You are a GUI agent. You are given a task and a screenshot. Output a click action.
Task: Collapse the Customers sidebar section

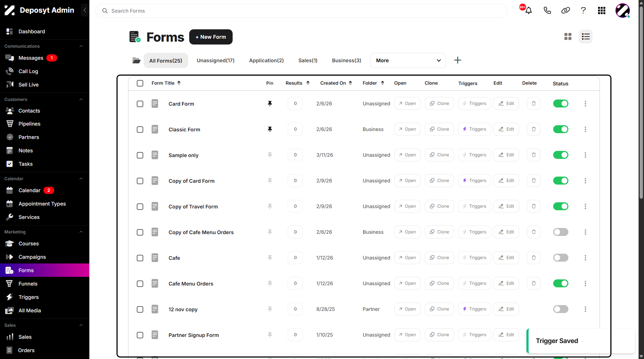[81, 100]
